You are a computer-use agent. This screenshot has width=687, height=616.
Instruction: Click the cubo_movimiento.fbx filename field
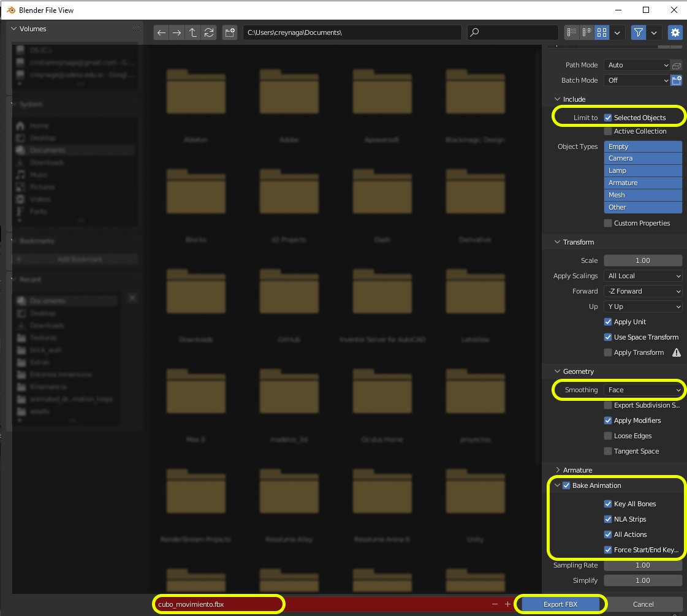[x=219, y=604]
